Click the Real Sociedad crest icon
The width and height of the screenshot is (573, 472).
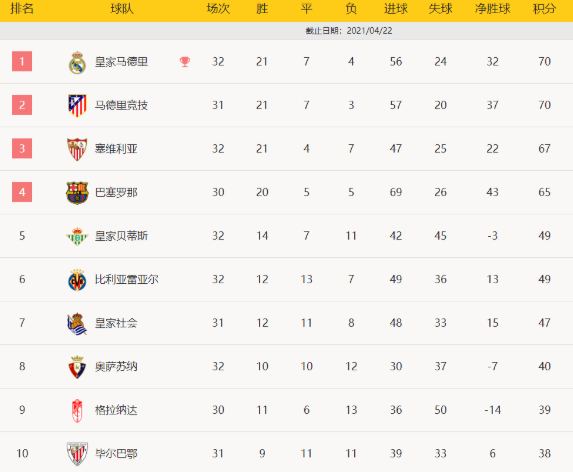[77, 323]
